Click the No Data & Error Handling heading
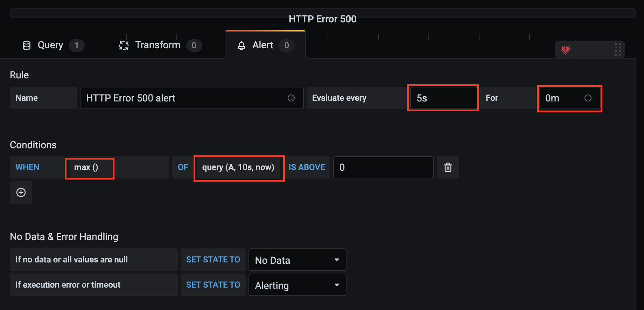The image size is (644, 310). pyautogui.click(x=64, y=237)
